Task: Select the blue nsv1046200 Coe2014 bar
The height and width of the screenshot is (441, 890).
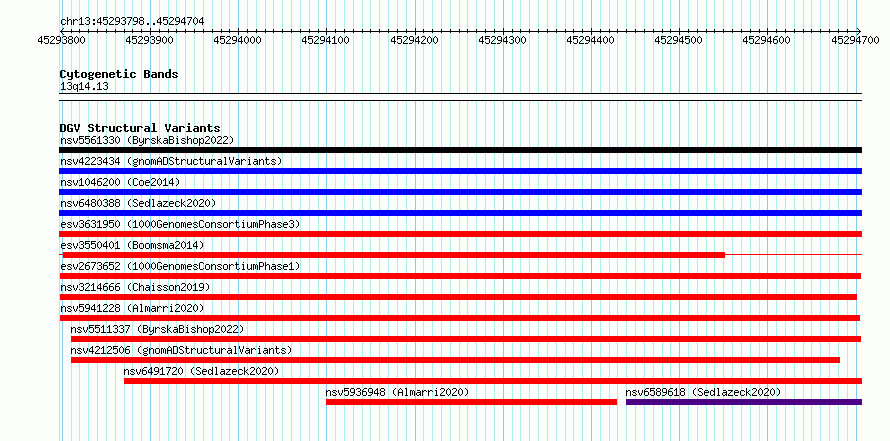Action: coord(460,192)
